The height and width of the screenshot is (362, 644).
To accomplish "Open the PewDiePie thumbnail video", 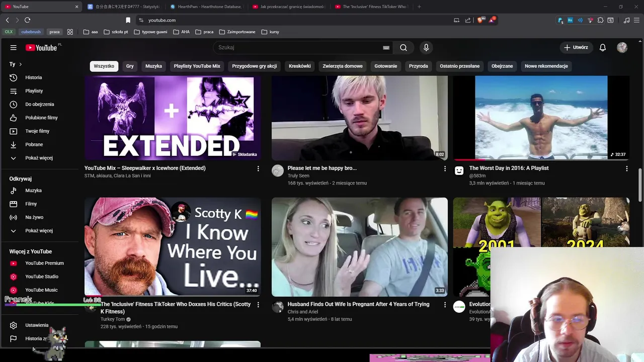I will point(360,118).
